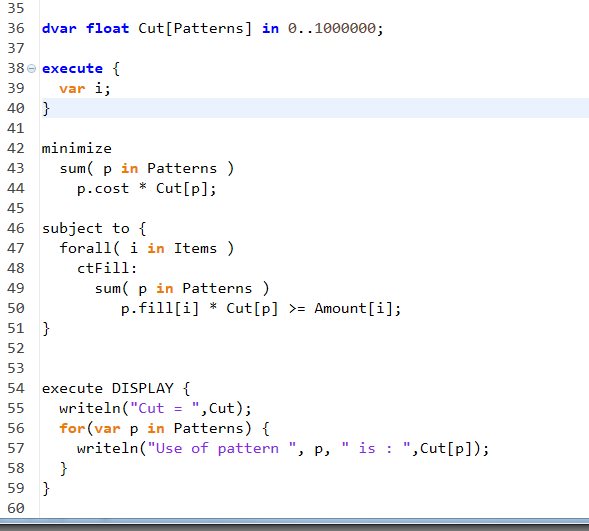Click the ctFill constraint label

click(x=107, y=268)
